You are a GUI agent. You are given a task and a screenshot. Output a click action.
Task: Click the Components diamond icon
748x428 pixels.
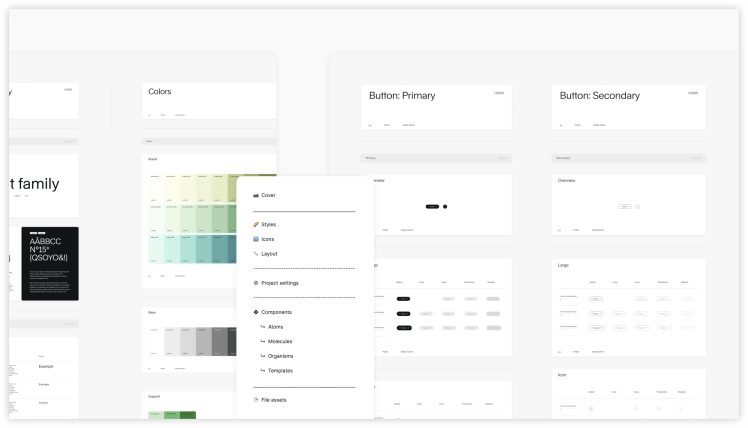tap(257, 312)
